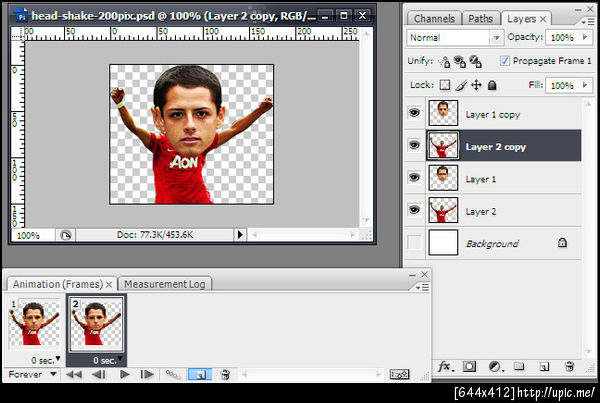This screenshot has width=600, height=403.
Task: Toggle Lock position move icon
Action: coord(476,85)
